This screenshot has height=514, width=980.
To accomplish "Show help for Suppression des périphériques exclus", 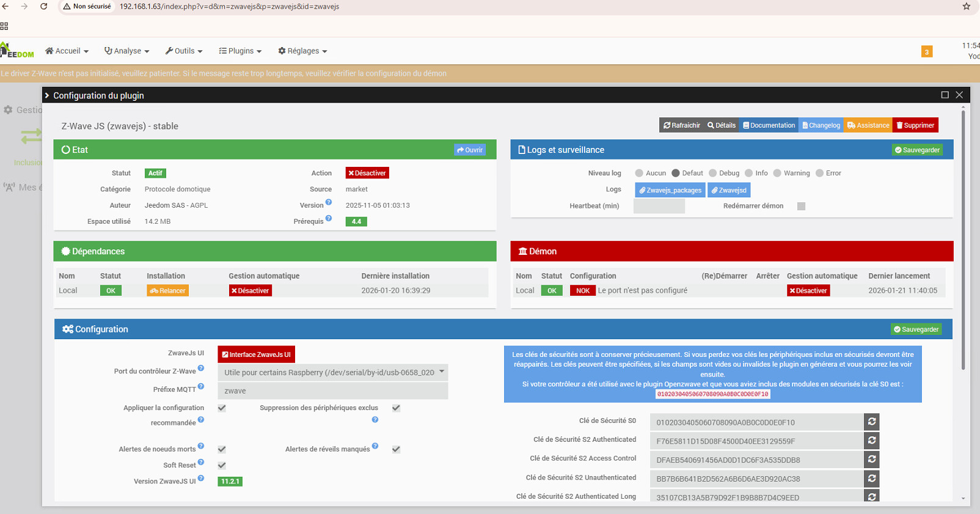I will click(375, 420).
